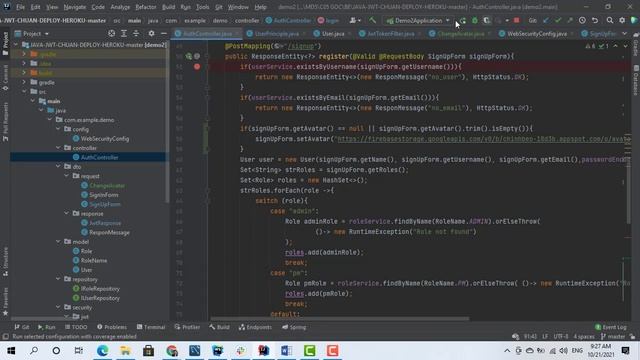Open the Terminal tool window
Viewport: 640px width, 360px height.
point(151,327)
